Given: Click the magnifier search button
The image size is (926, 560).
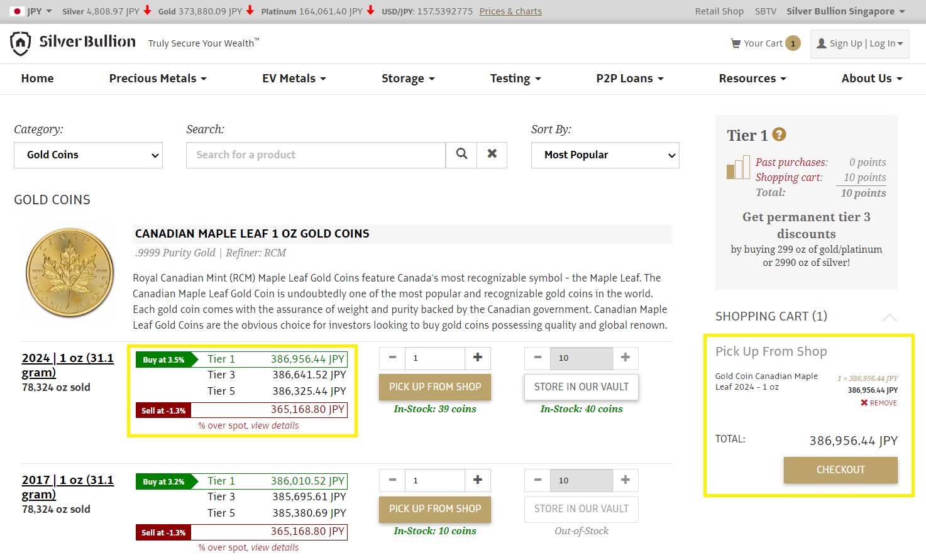Looking at the screenshot, I should tap(461, 155).
